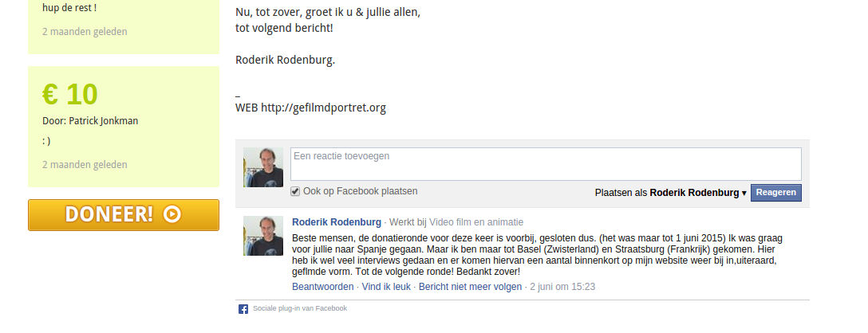This screenshot has width=868, height=333.
Task: Open comment timestamp '2 juni om 15:23'
Action: (x=562, y=287)
